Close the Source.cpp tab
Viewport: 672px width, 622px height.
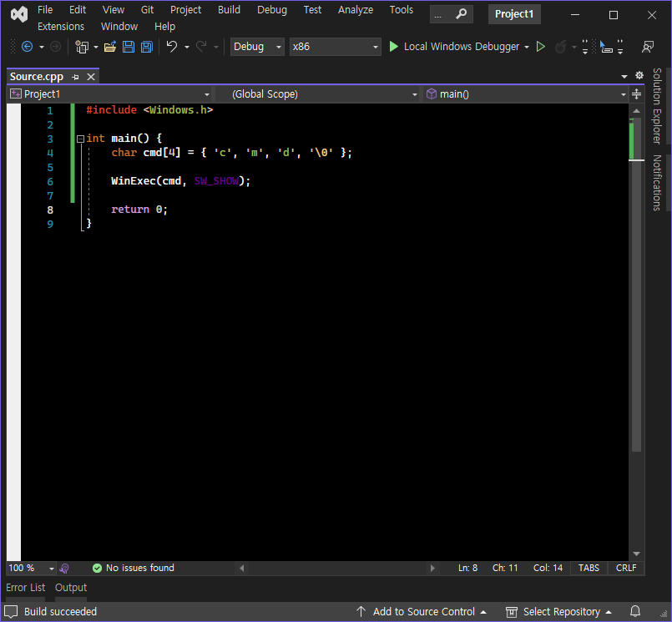click(x=91, y=77)
